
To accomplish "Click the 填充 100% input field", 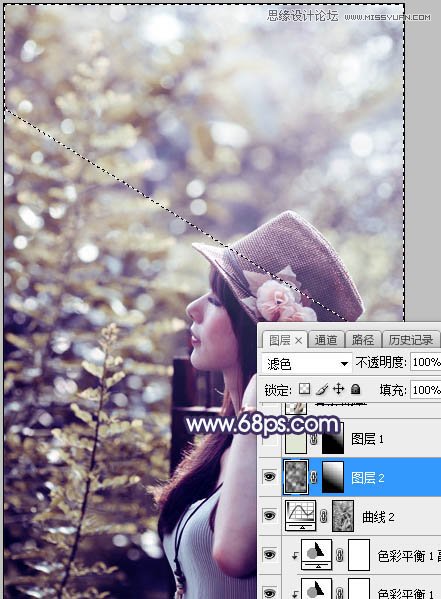I will point(425,390).
